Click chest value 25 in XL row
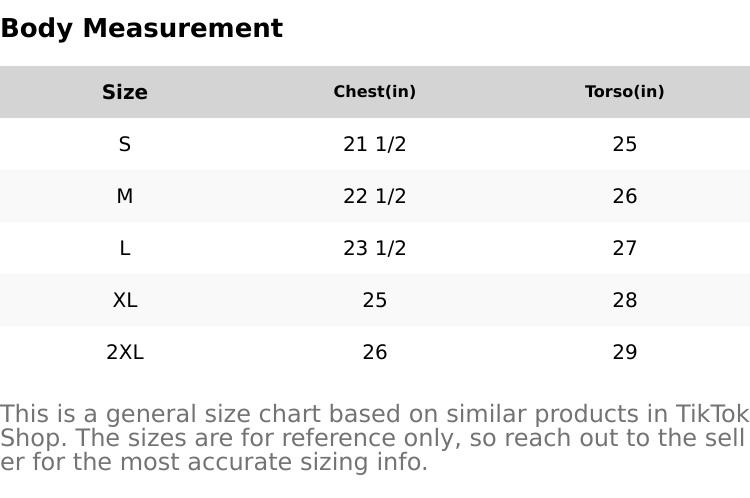This screenshot has height=498, width=750. (x=375, y=300)
